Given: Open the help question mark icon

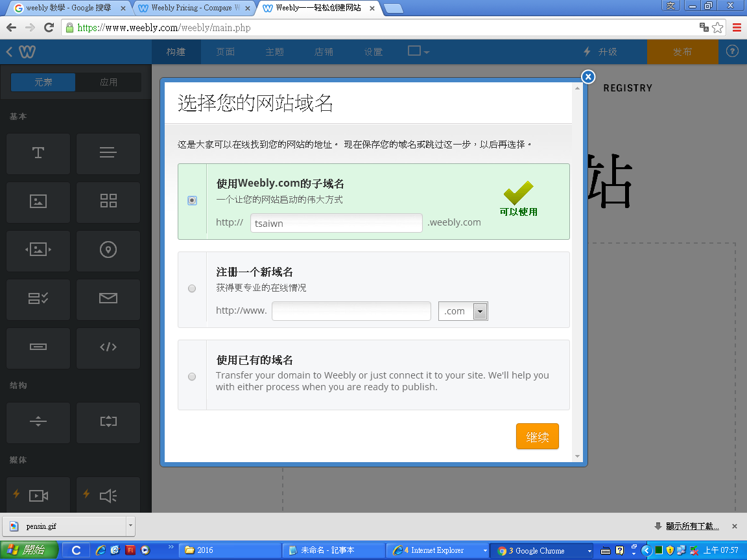Looking at the screenshot, I should (x=732, y=51).
